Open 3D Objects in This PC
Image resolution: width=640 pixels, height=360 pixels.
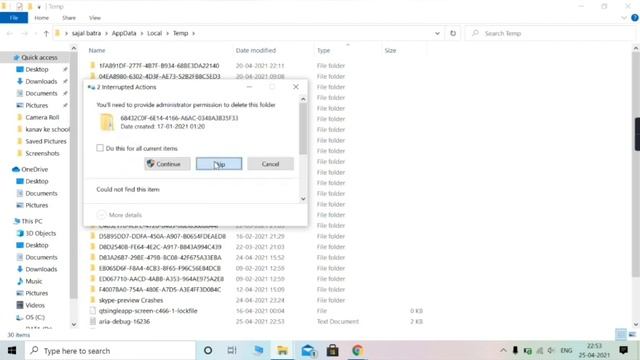click(x=40, y=233)
